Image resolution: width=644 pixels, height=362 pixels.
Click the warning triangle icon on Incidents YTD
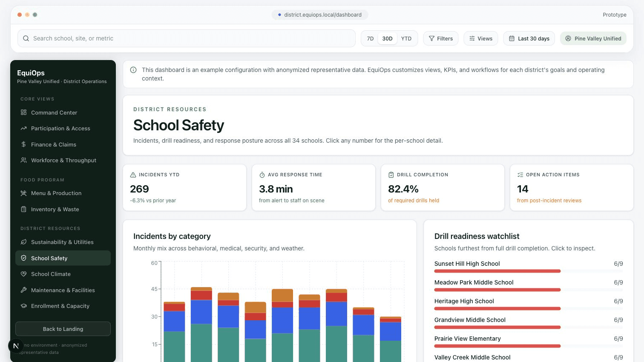click(x=133, y=175)
